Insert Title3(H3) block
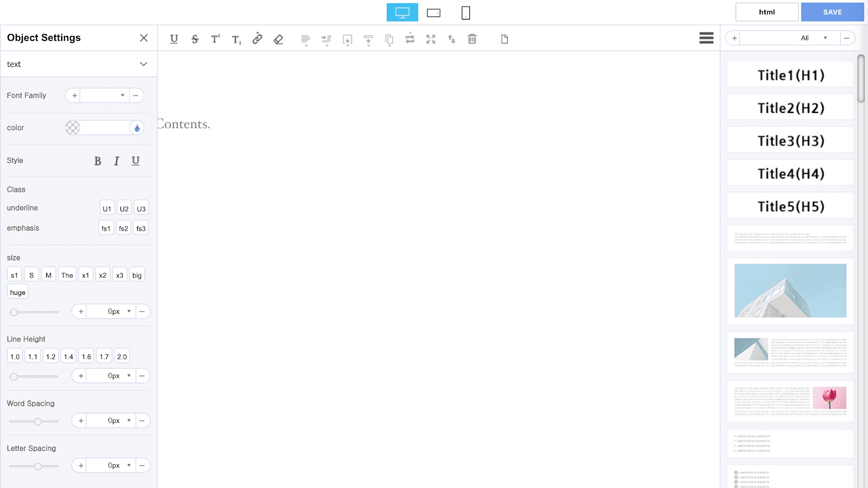This screenshot has width=868, height=488. pyautogui.click(x=790, y=140)
